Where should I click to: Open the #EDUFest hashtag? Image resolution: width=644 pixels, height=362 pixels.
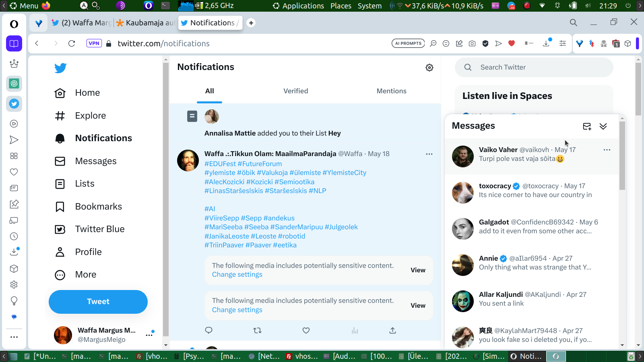[220, 164]
